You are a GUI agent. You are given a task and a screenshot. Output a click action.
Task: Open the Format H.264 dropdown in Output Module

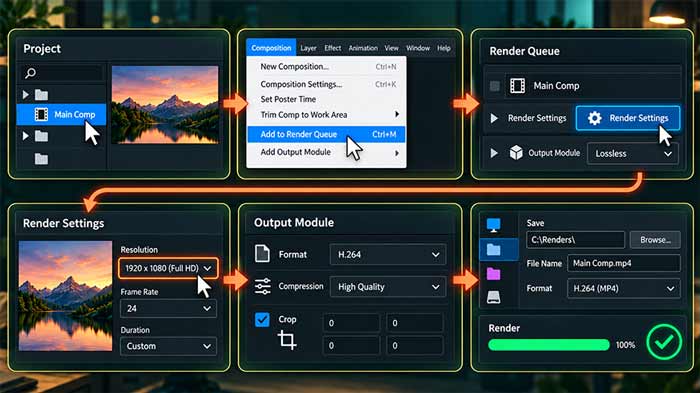coord(388,255)
